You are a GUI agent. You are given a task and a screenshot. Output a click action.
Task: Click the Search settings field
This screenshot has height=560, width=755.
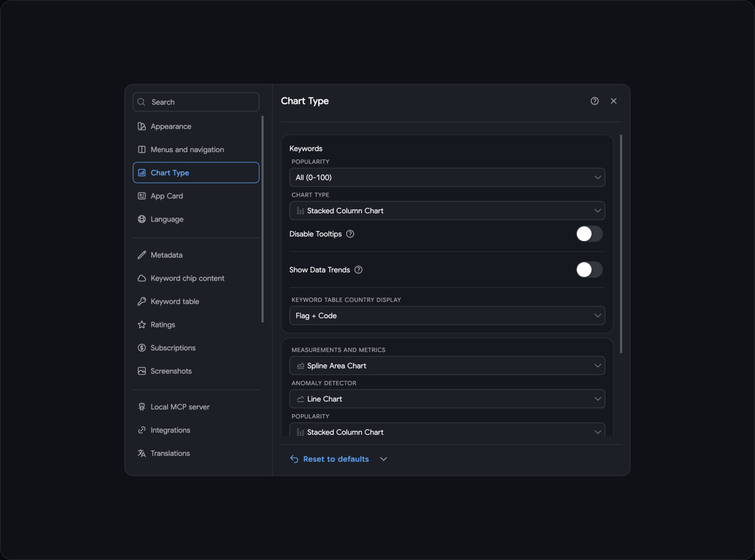[196, 102]
